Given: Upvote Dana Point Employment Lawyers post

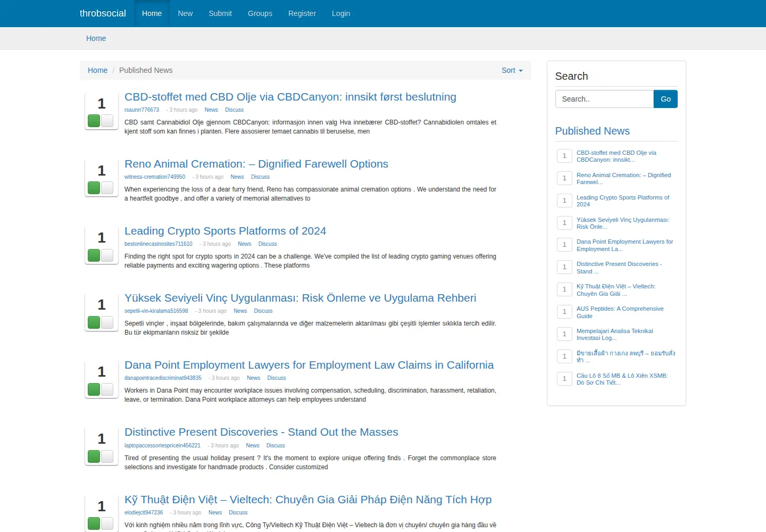Looking at the screenshot, I should click(94, 389).
